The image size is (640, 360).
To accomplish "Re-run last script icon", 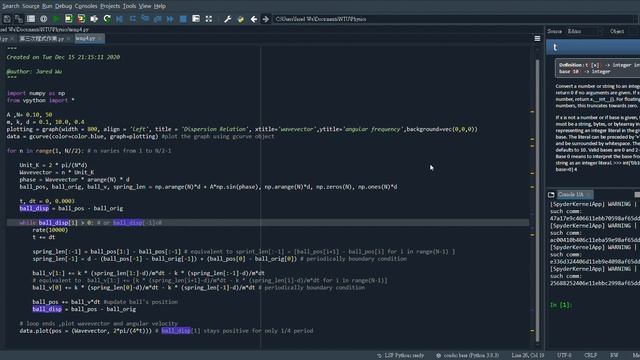I will click(x=107, y=19).
